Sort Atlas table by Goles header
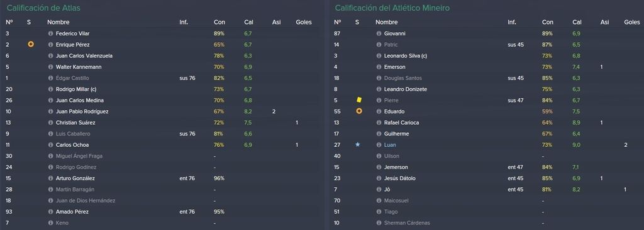644x230 pixels. coord(304,22)
